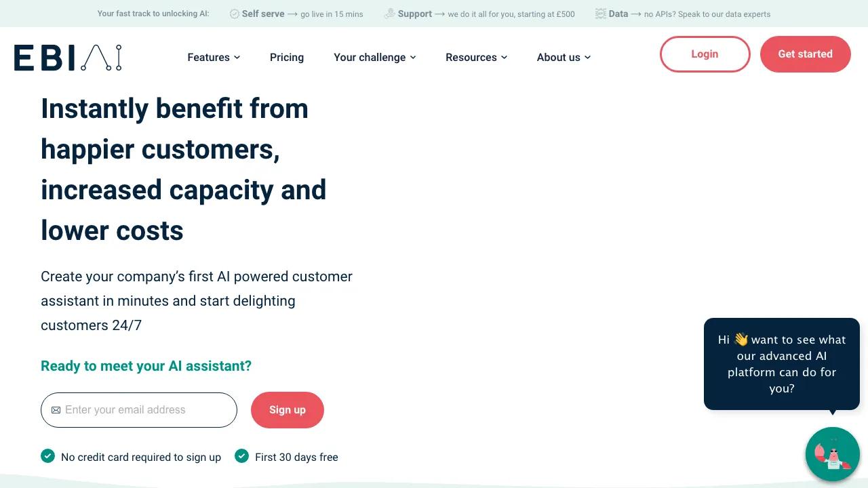The image size is (868, 488).
Task: Open the Resources dropdown menu
Action: [x=476, y=58]
